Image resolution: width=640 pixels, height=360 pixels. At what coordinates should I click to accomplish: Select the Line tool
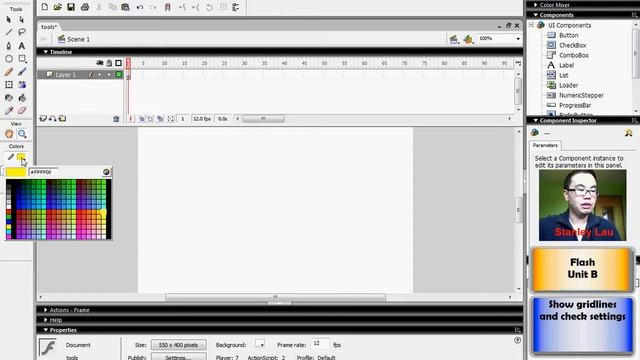9,32
